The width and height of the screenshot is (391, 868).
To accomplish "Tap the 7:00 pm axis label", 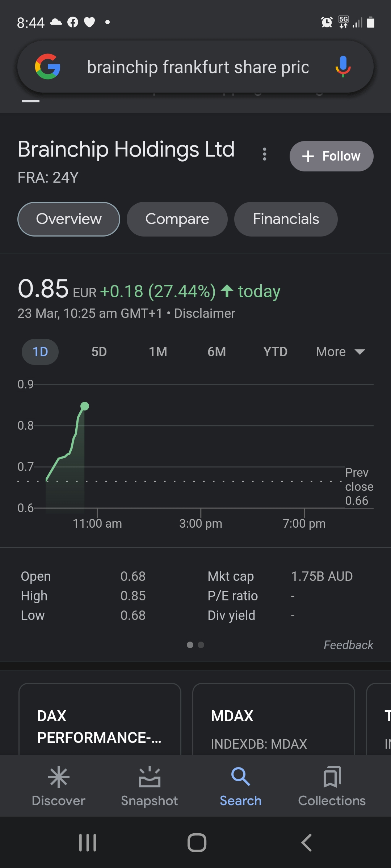I will 304,523.
